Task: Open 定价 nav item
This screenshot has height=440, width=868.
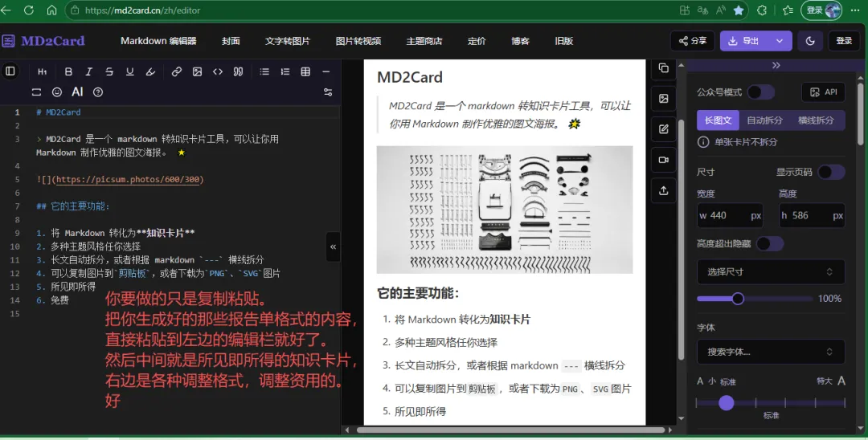Action: click(477, 41)
